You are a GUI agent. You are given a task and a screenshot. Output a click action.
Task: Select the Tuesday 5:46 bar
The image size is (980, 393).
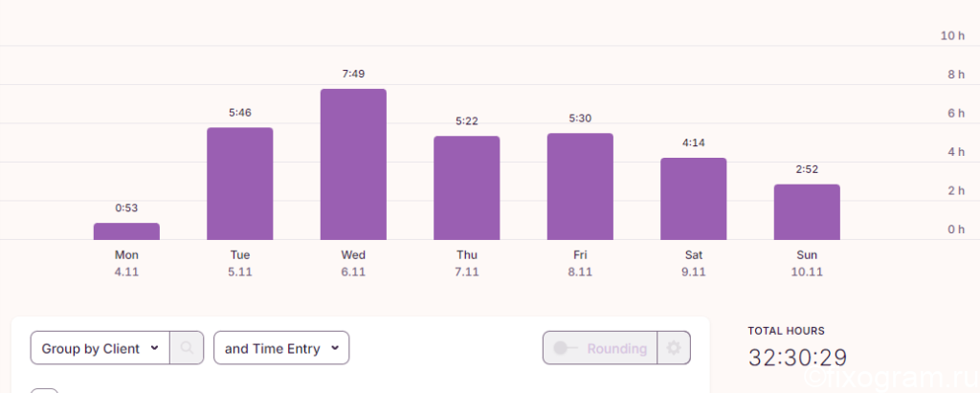240,184
